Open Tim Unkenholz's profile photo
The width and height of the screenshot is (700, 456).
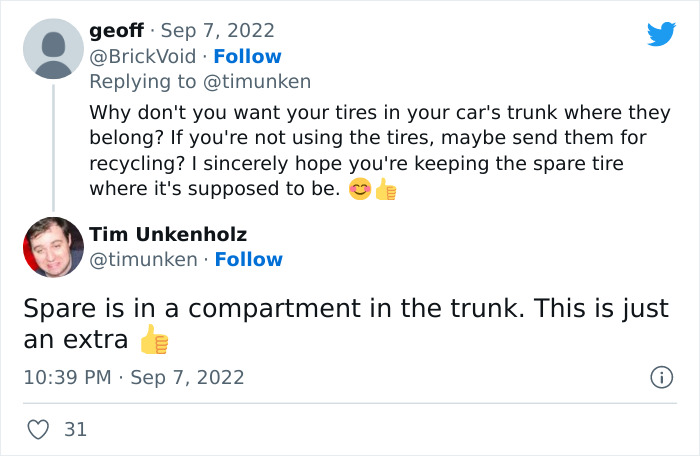[52, 247]
